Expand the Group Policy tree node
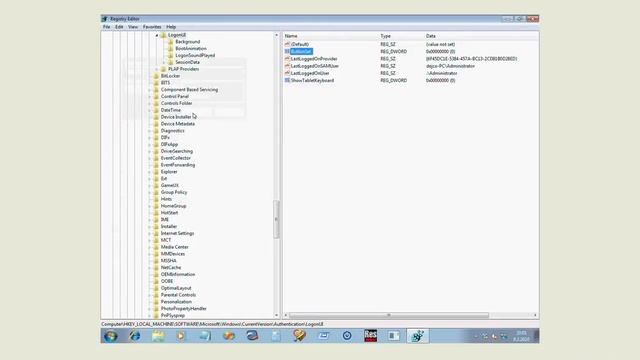The image size is (640, 360). click(x=149, y=192)
